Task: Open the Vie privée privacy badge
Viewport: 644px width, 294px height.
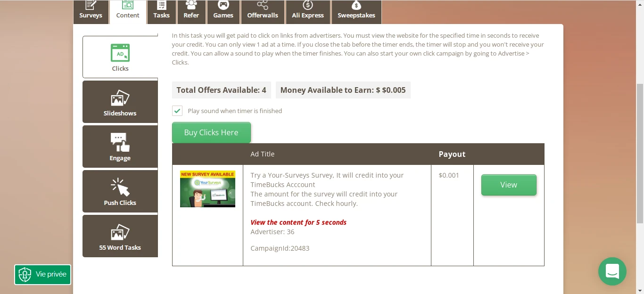Action: coord(42,274)
